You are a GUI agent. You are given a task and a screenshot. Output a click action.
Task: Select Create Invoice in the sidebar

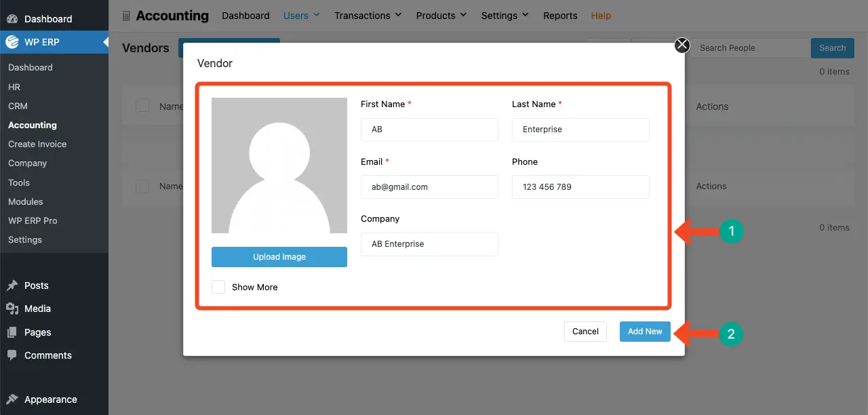coord(37,144)
